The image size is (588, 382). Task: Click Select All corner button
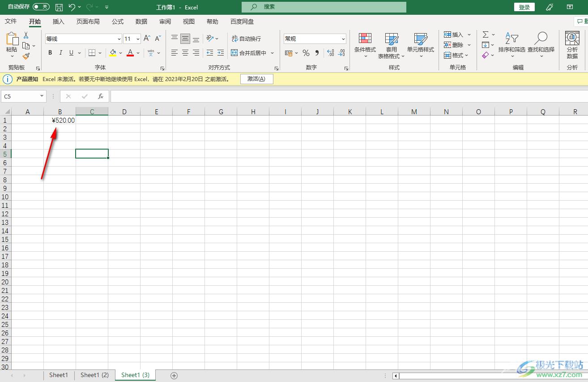[5, 112]
